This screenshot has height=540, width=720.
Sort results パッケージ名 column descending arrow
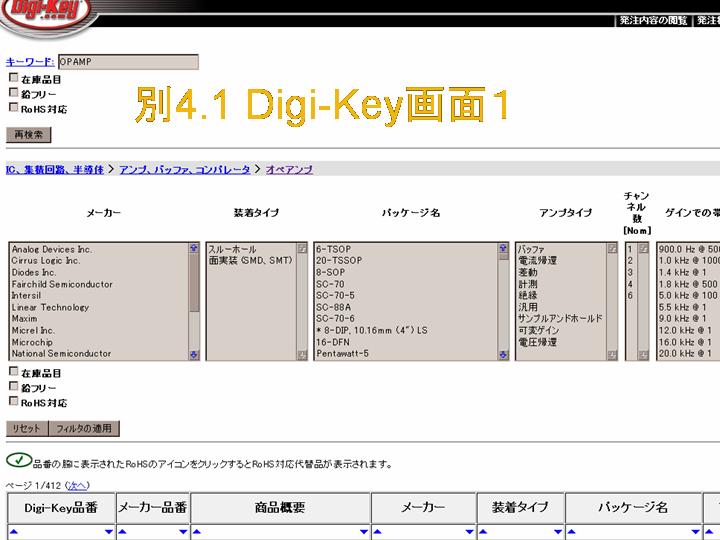[696, 532]
